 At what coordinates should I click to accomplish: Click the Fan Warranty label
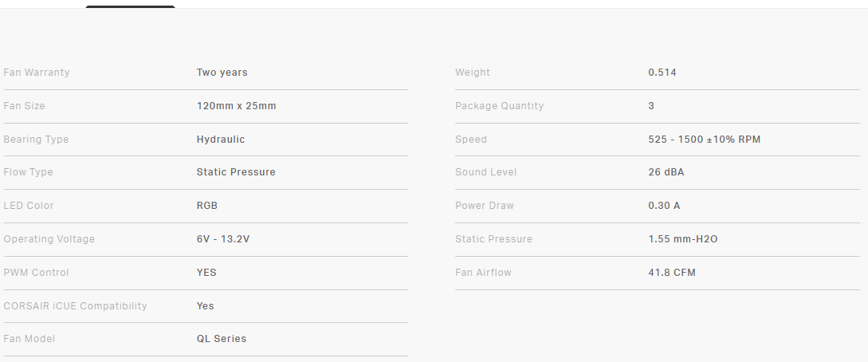pos(37,73)
